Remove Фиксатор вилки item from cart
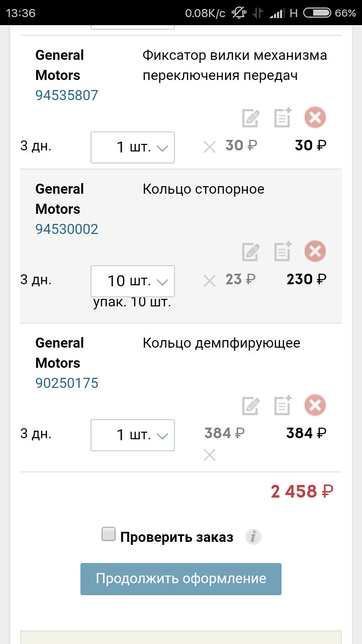 click(x=315, y=118)
